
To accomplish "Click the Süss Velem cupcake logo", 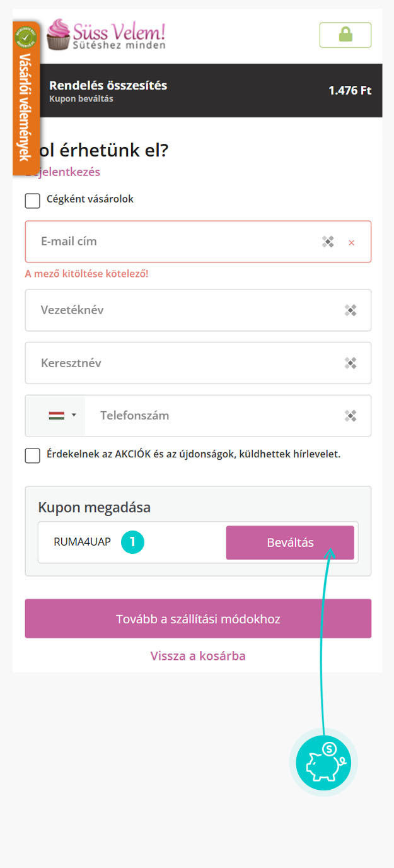I will coord(106,34).
